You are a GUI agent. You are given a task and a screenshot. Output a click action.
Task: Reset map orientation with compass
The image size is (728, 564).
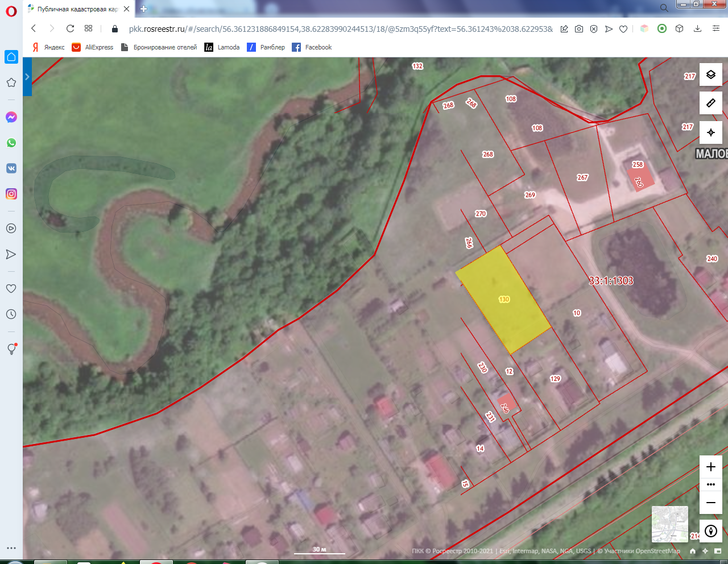(711, 531)
